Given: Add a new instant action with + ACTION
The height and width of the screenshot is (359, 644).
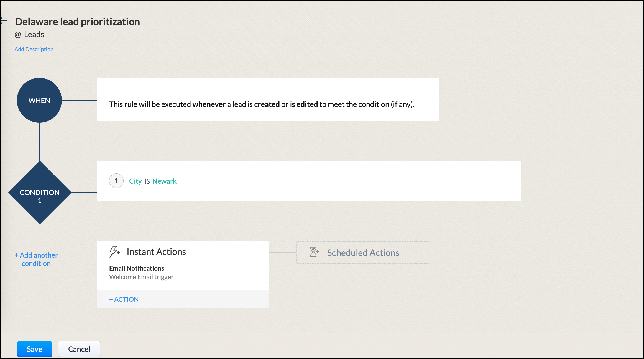Looking at the screenshot, I should click(x=124, y=299).
